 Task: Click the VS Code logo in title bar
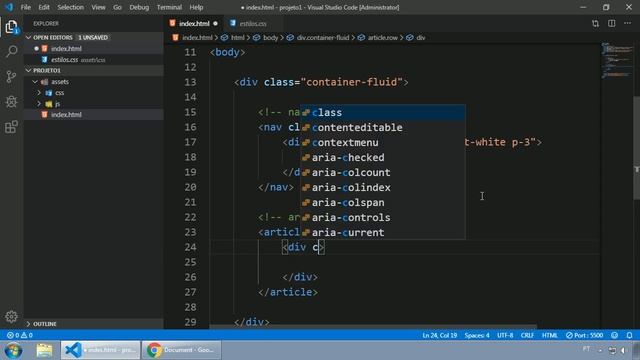click(x=9, y=7)
